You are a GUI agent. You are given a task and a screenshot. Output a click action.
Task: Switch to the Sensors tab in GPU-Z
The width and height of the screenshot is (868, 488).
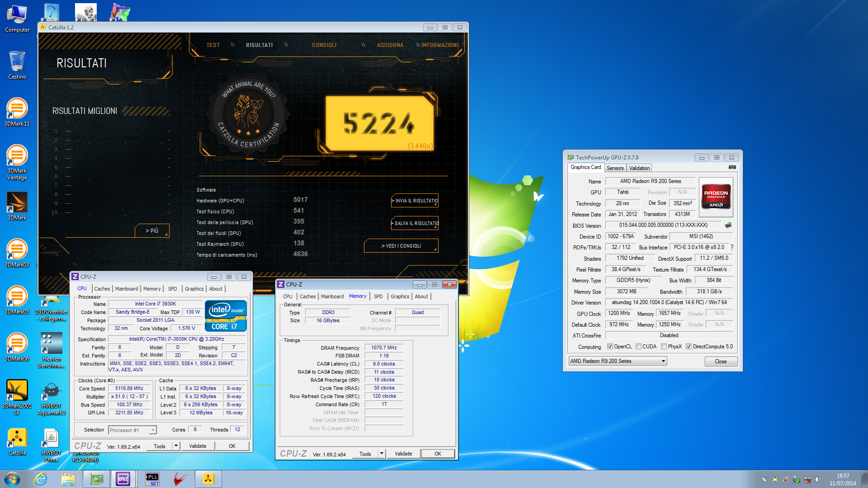615,168
